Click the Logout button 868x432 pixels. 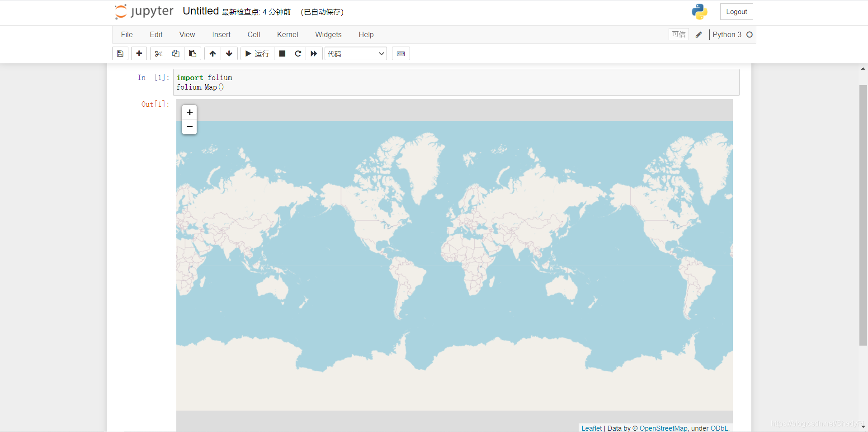pyautogui.click(x=736, y=12)
